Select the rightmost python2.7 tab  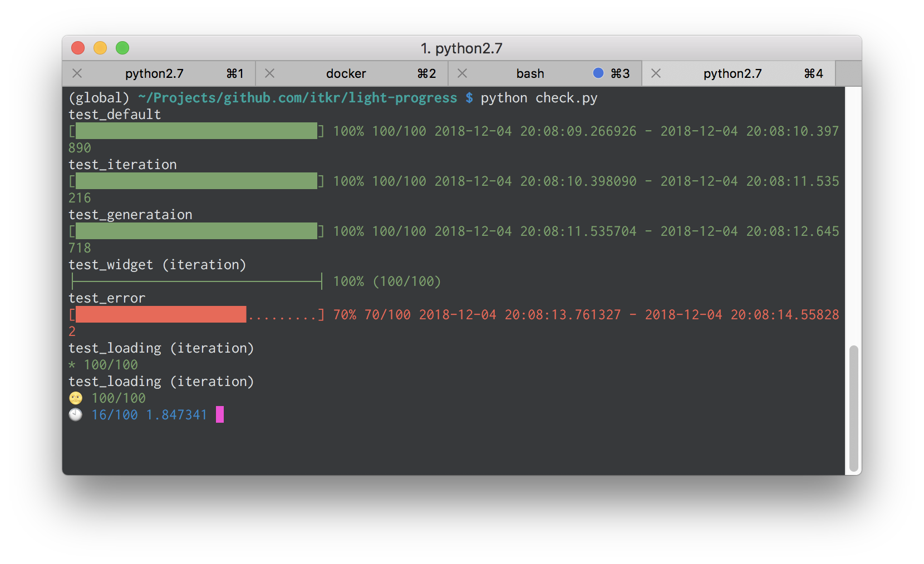tap(732, 73)
